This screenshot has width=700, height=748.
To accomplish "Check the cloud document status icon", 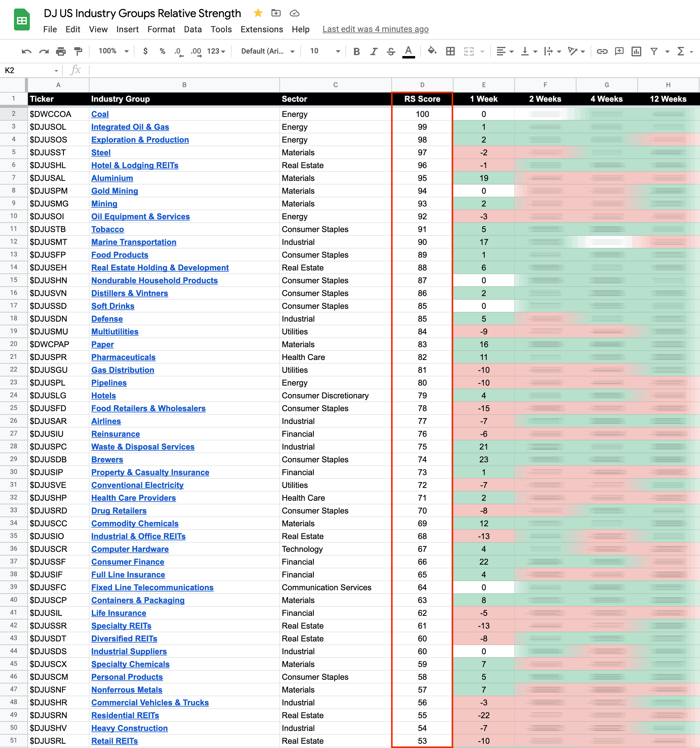I will click(x=294, y=13).
